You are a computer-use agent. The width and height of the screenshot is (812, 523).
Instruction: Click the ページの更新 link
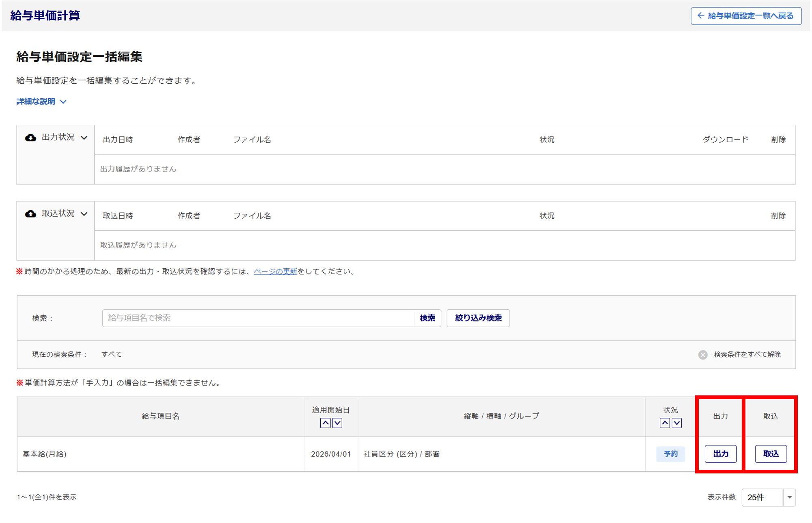(x=275, y=271)
